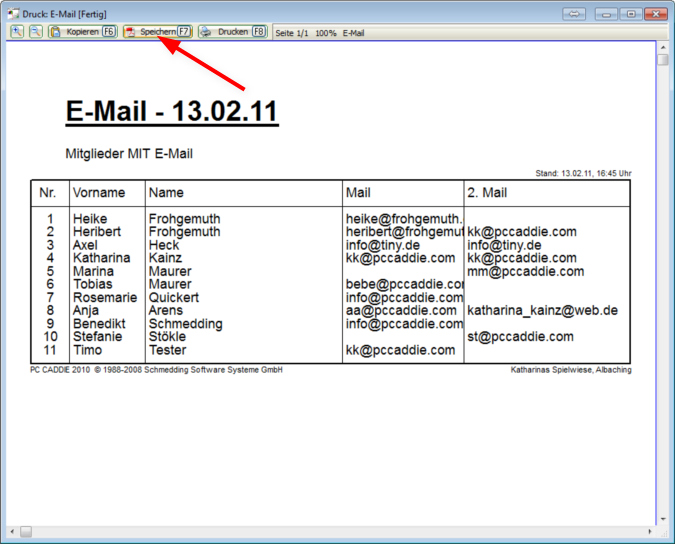The width and height of the screenshot is (675, 544).
Task: Click the 'Vorname' column header
Action: 99,192
